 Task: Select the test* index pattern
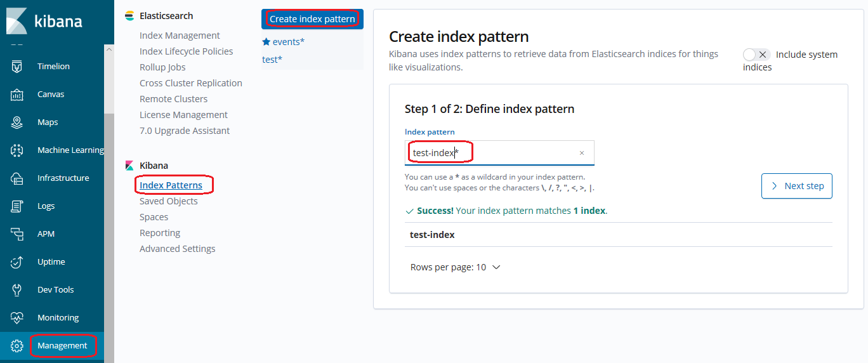click(272, 60)
